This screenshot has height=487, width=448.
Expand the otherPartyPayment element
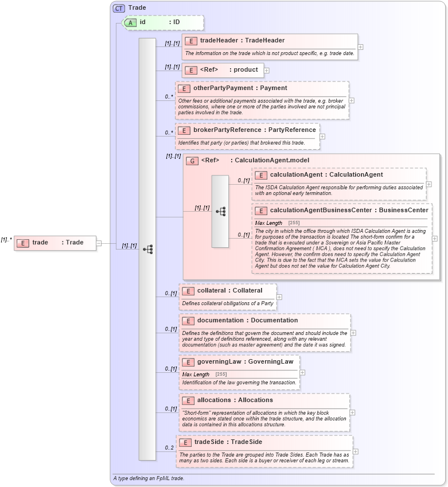point(352,100)
